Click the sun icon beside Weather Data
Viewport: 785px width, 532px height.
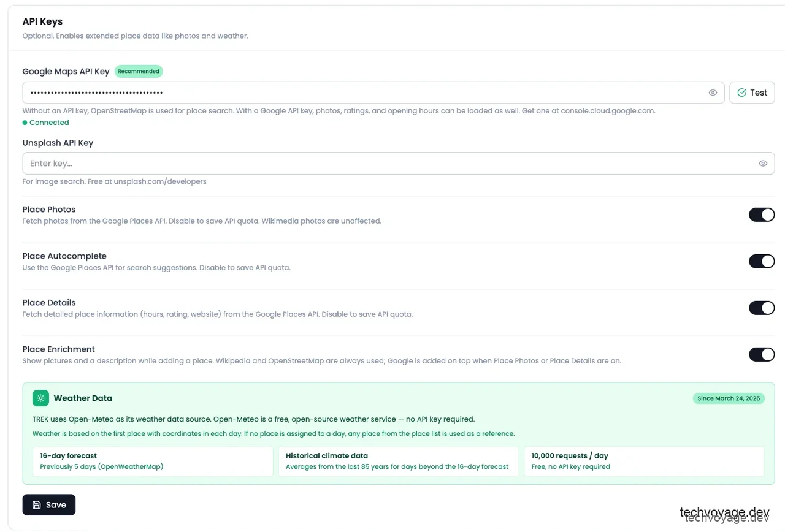point(40,398)
